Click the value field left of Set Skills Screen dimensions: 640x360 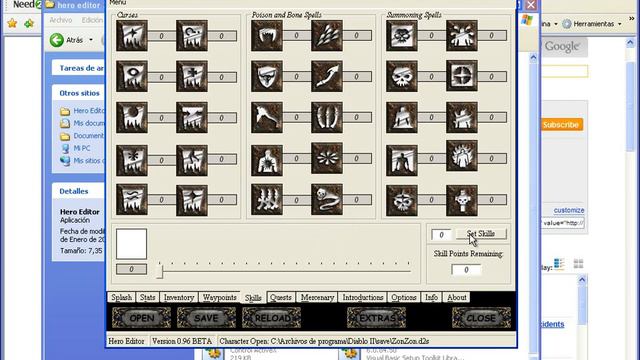(x=441, y=235)
